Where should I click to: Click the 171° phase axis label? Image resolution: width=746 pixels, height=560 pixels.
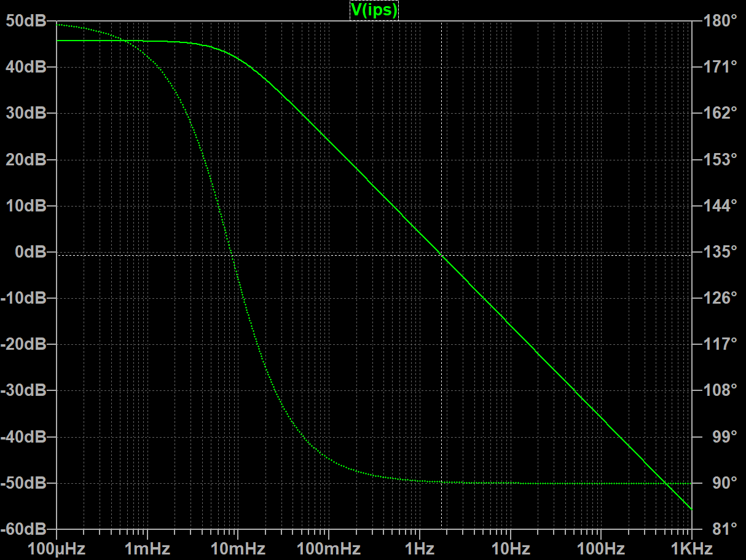[721, 67]
